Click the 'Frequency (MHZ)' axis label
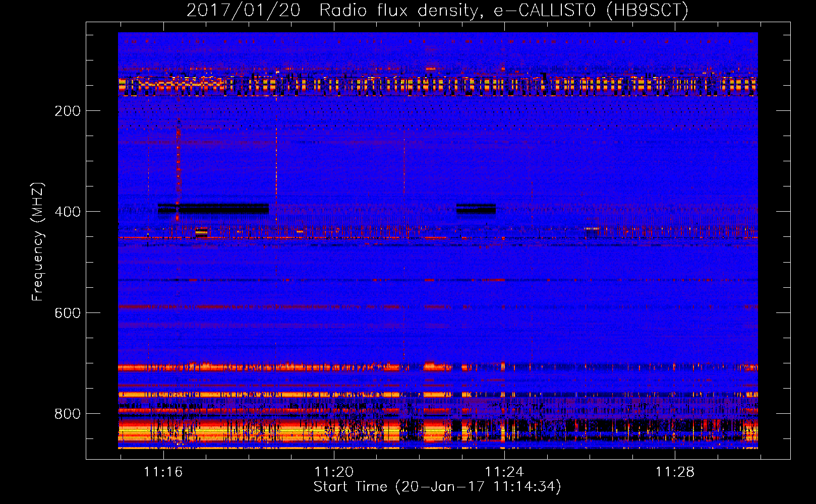This screenshot has width=816, height=504. 37,242
